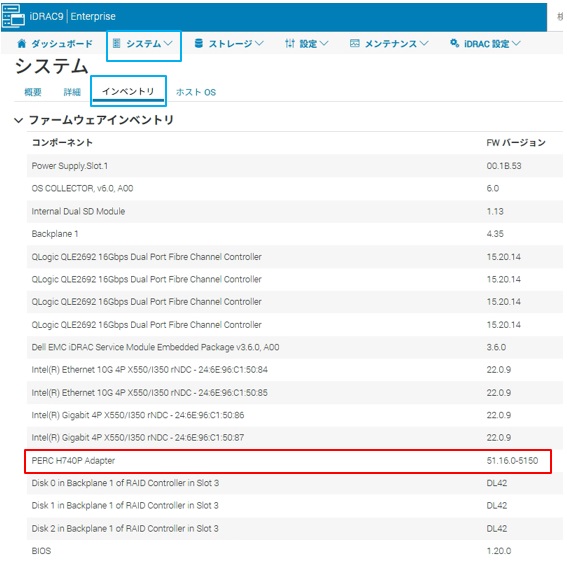Viewport: 567px width, 564px height.
Task: Click the iDRAC 設定 gears icon
Action: click(455, 43)
